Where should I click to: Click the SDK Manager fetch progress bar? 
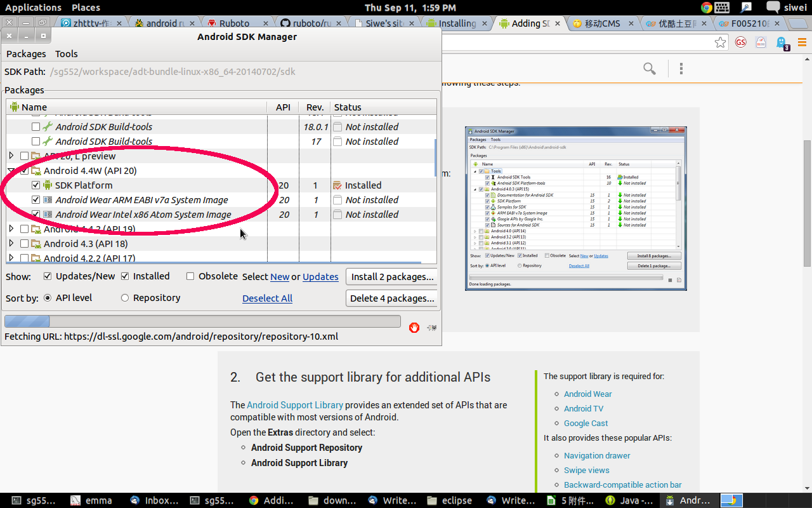(202, 321)
